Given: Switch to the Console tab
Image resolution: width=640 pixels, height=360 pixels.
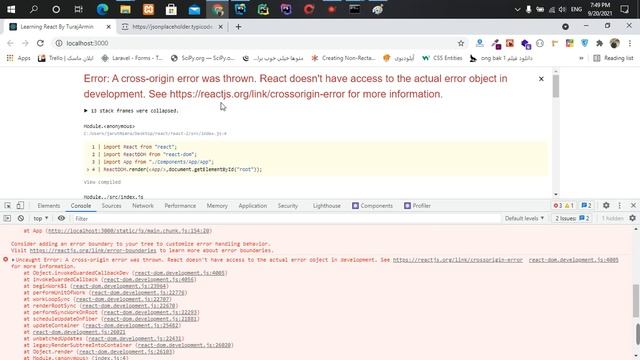Looking at the screenshot, I should 81,206.
